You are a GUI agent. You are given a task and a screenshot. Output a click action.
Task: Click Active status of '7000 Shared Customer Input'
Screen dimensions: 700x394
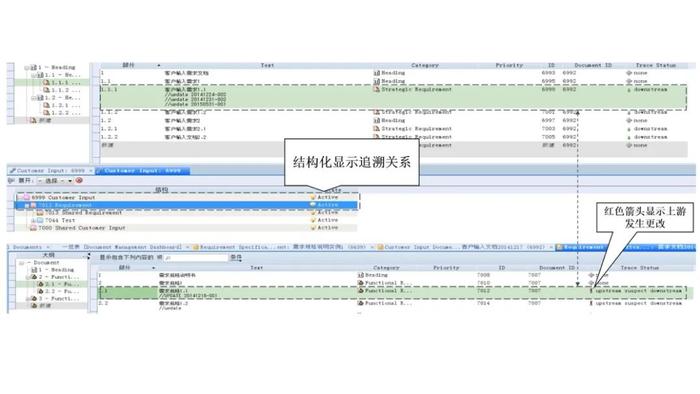(328, 228)
